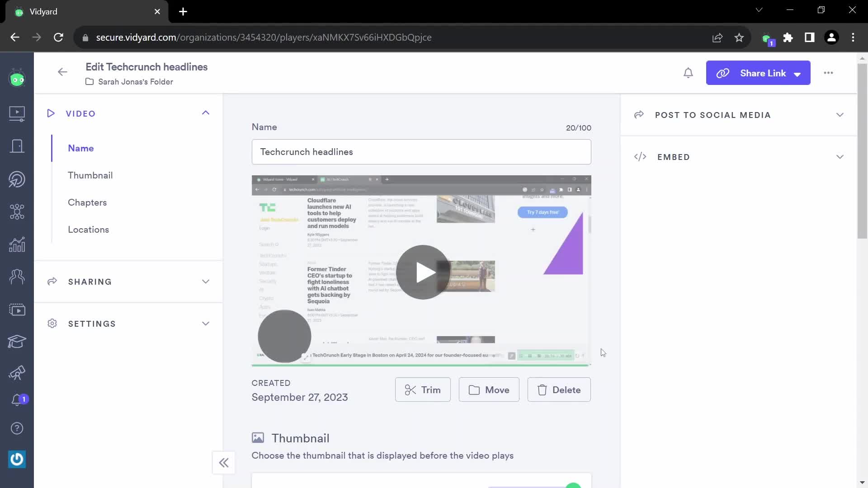The height and width of the screenshot is (488, 868).
Task: Click the 20/100 character counter
Action: 579,128
